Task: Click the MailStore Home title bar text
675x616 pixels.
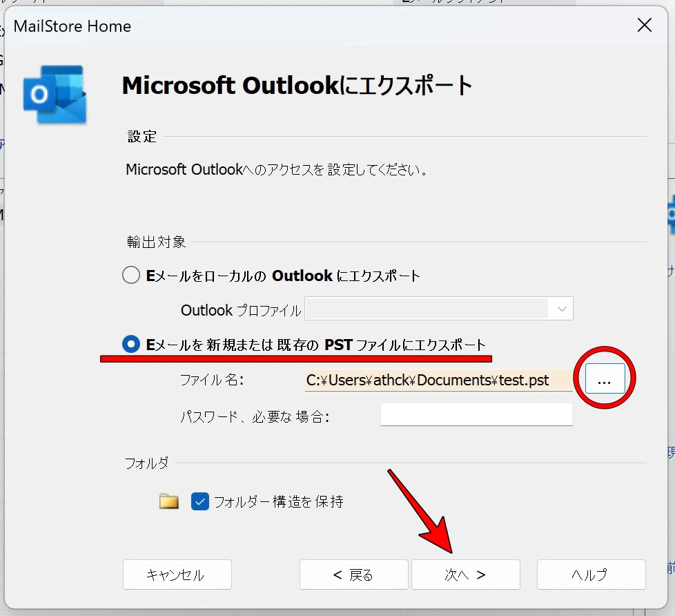Action: [x=72, y=27]
